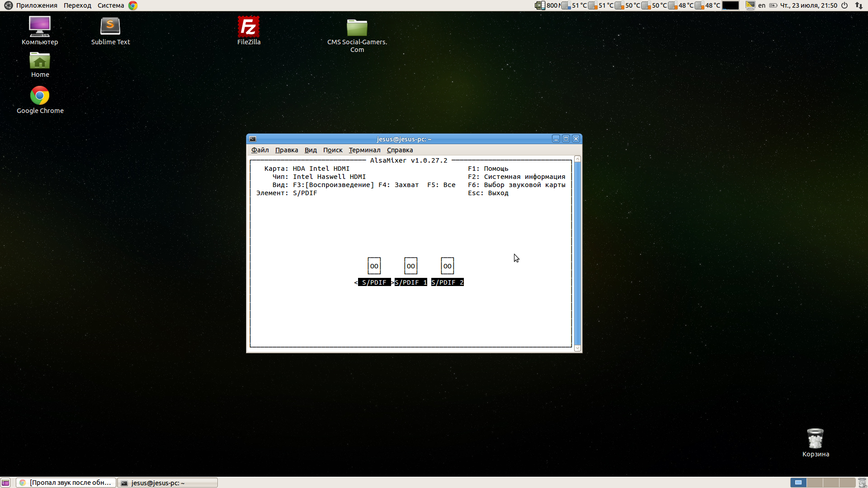Open the Система menu
Screen dimensions: 868x488
110,5
